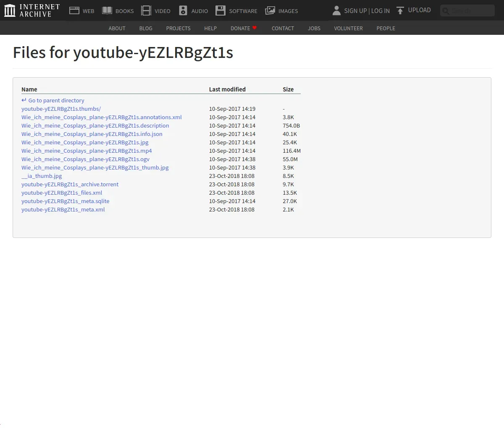504x428 pixels.
Task: Open the CONTACT menu item
Action: pos(283,28)
